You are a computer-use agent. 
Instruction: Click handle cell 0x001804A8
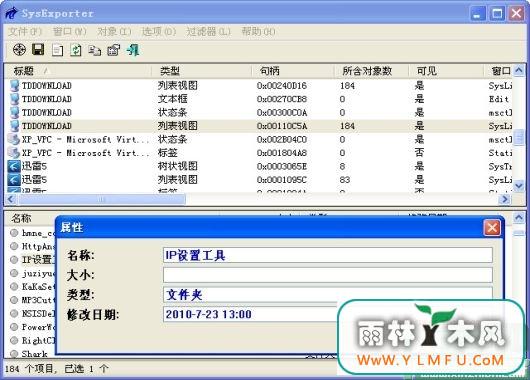282,153
